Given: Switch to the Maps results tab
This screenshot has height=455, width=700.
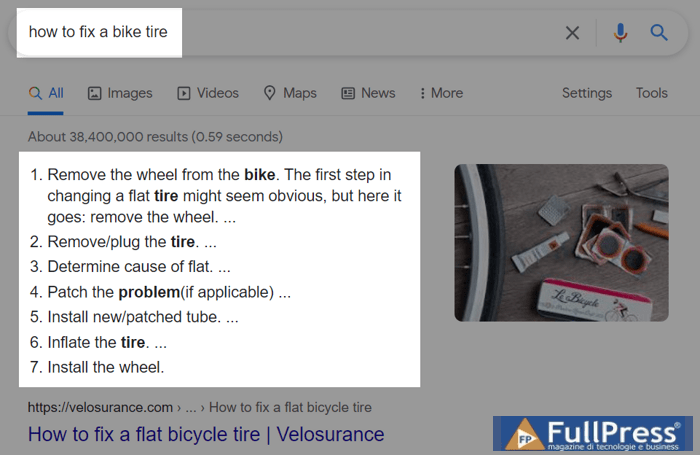Looking at the screenshot, I should point(299,93).
